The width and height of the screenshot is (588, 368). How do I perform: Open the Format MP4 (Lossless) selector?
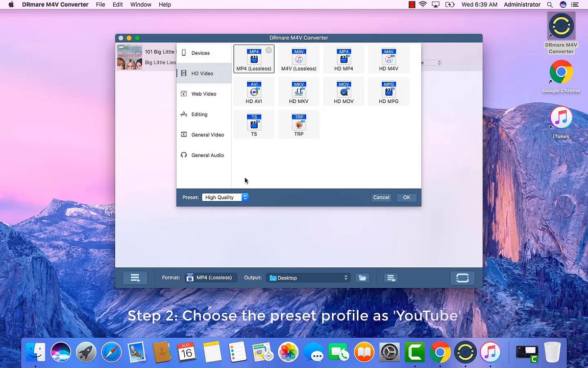point(211,278)
